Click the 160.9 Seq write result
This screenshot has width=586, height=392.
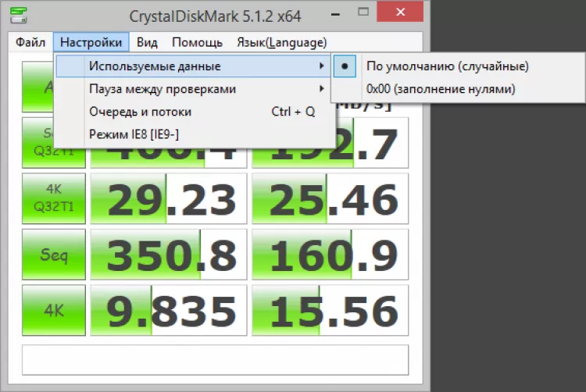coord(331,255)
